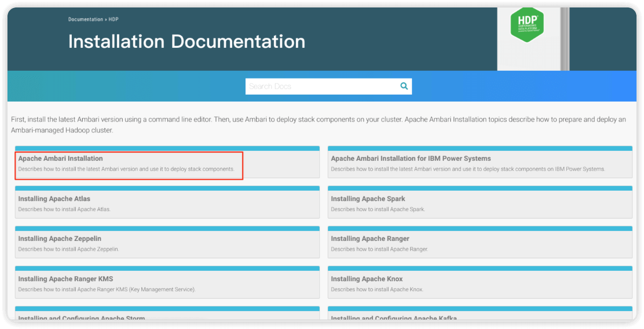The image size is (644, 329).
Task: Open Installing and Configuring Apache Storm
Action: click(x=167, y=314)
